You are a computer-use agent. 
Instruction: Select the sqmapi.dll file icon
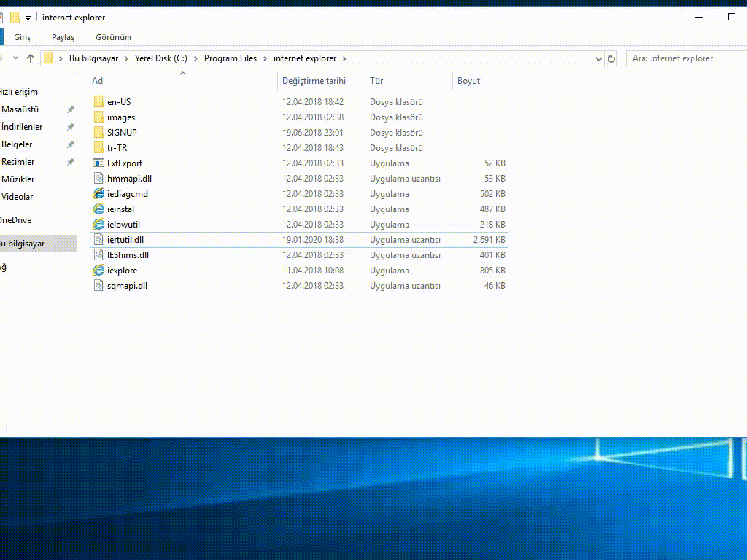98,286
